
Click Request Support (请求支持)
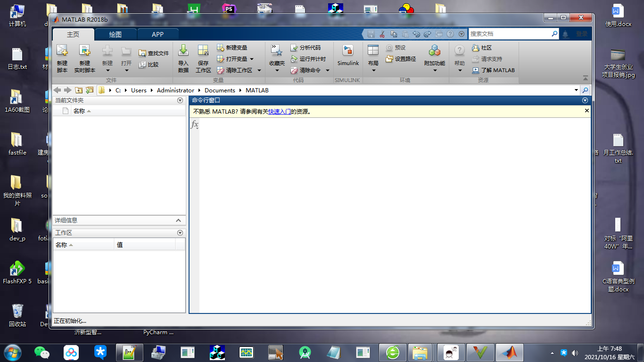pos(487,59)
